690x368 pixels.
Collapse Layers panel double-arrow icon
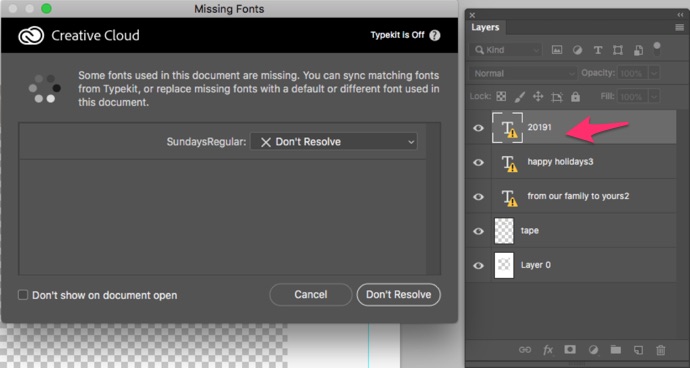pyautogui.click(x=680, y=15)
